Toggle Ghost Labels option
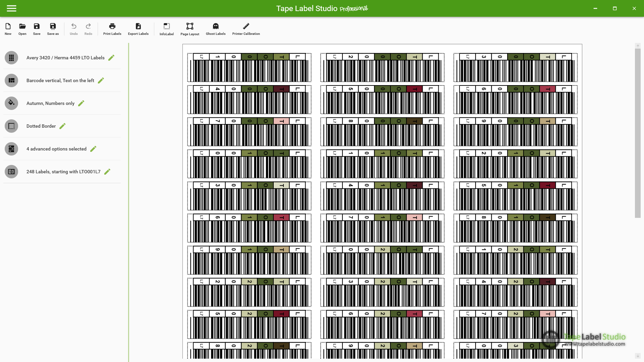 [216, 29]
